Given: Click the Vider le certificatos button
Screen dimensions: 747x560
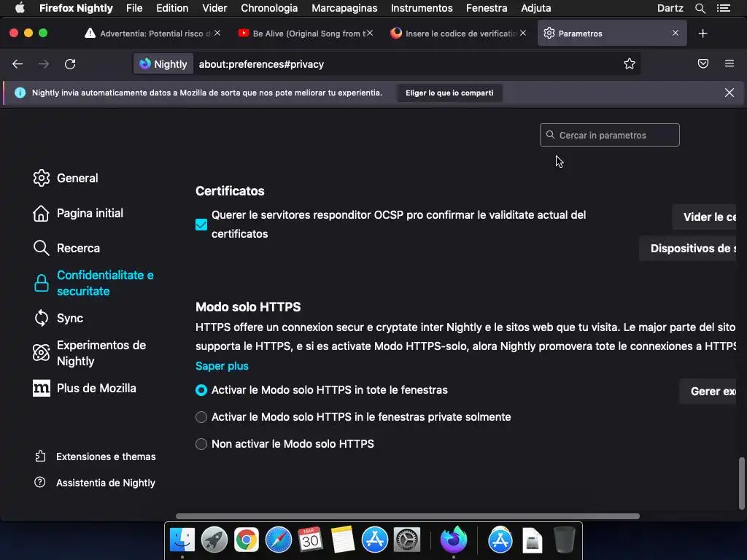Looking at the screenshot, I should [x=704, y=217].
